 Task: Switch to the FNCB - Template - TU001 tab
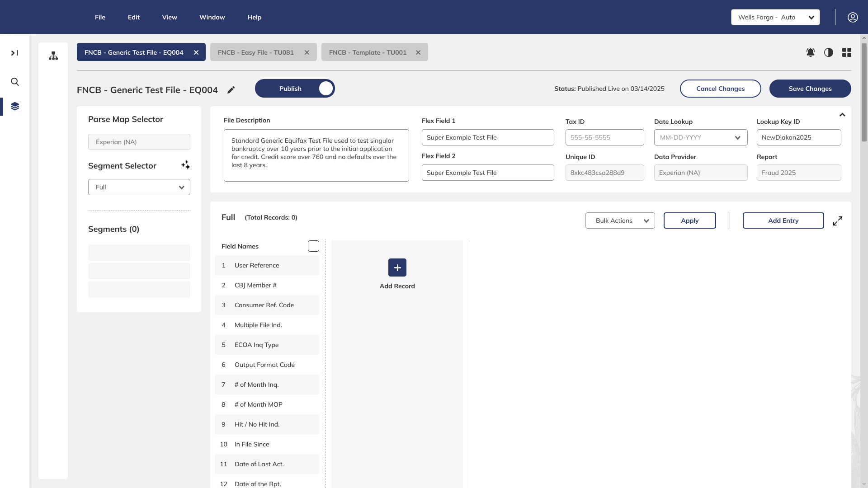point(367,52)
